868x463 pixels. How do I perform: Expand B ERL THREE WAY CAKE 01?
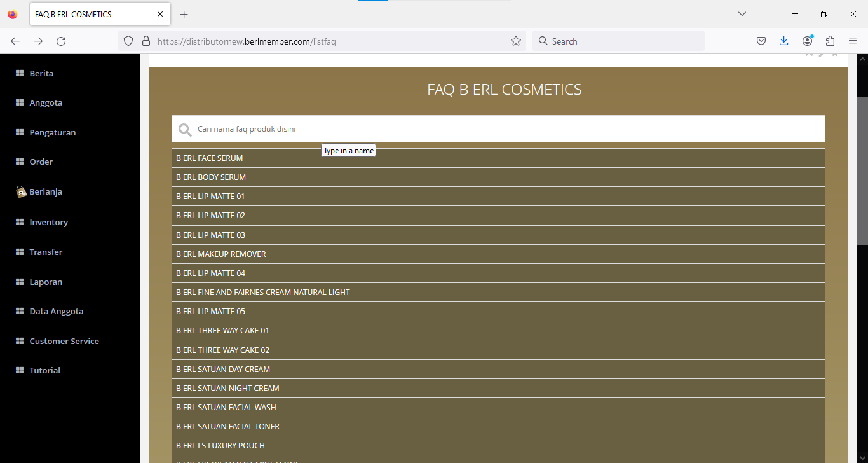pos(498,331)
